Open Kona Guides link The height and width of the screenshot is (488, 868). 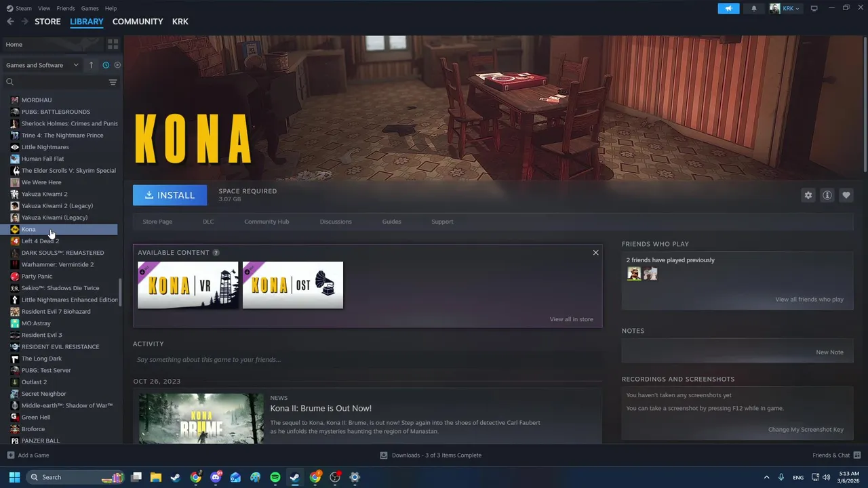[391, 222]
